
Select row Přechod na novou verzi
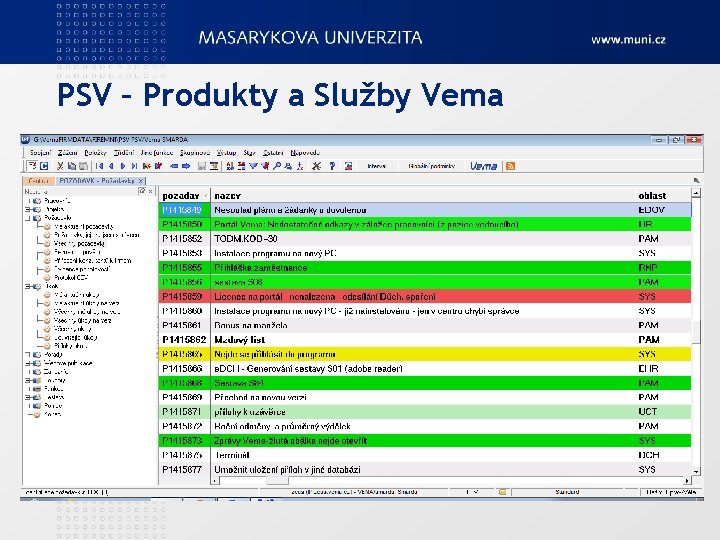pyautogui.click(x=425, y=398)
